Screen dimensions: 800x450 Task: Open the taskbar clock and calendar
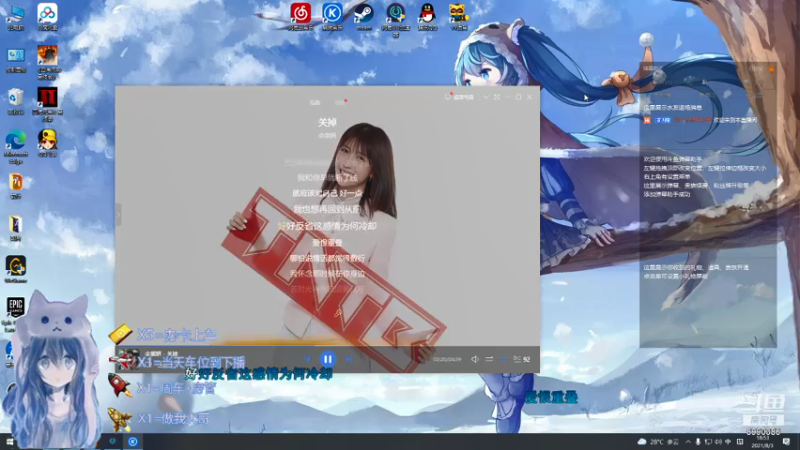coord(763,441)
